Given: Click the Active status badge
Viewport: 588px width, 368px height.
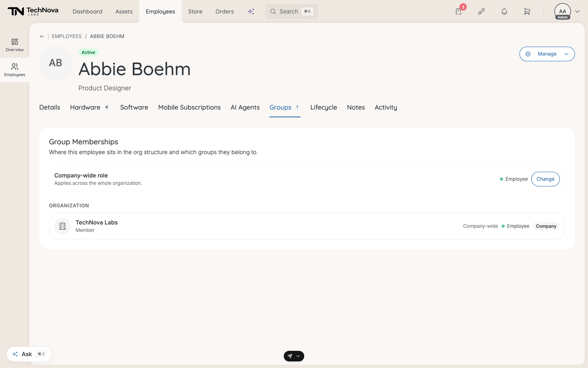Looking at the screenshot, I should tap(88, 52).
